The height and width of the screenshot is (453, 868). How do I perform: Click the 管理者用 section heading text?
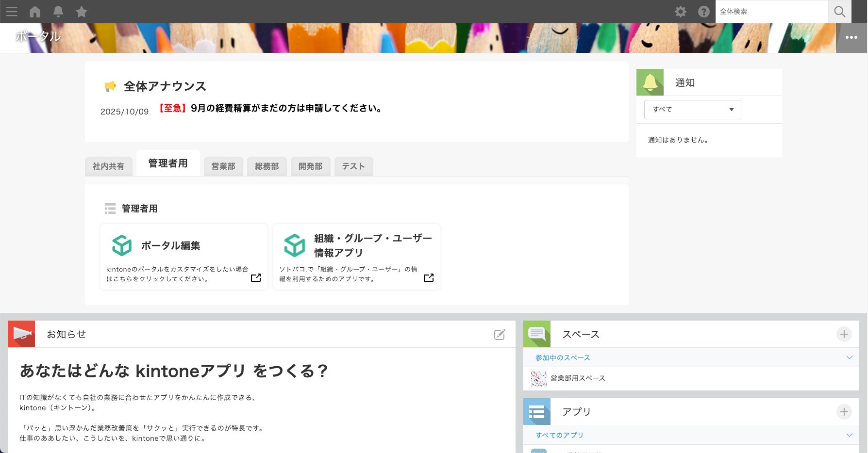click(x=140, y=209)
